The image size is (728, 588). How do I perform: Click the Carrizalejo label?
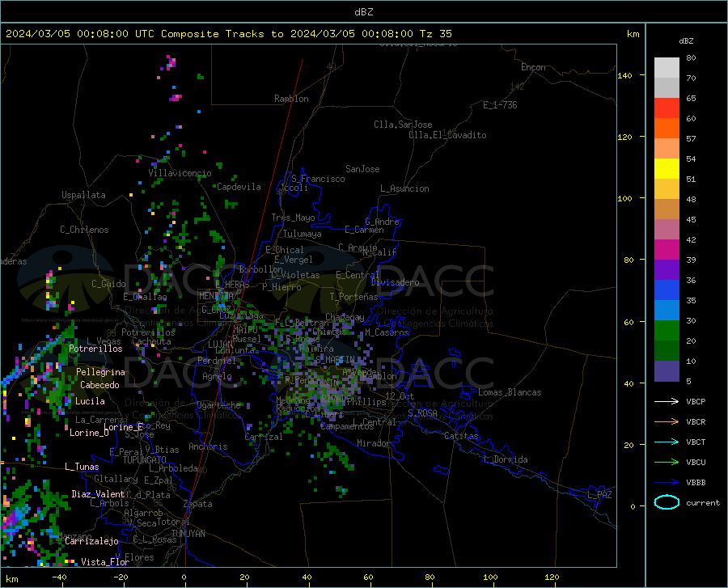[x=91, y=541]
